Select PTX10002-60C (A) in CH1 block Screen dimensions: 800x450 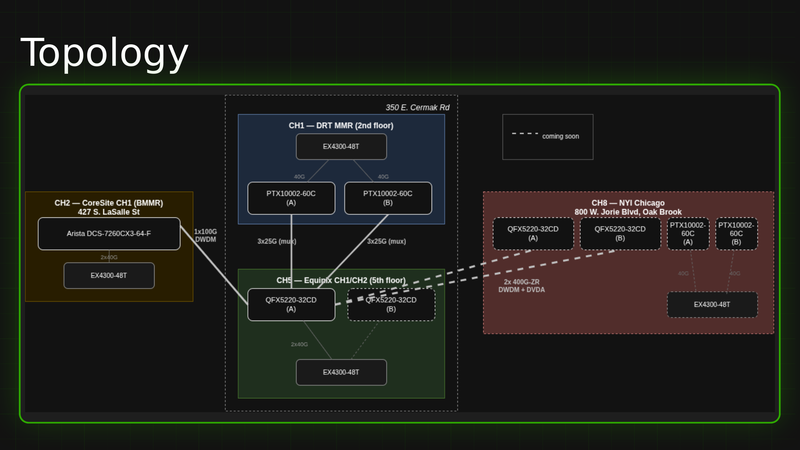[x=291, y=198]
